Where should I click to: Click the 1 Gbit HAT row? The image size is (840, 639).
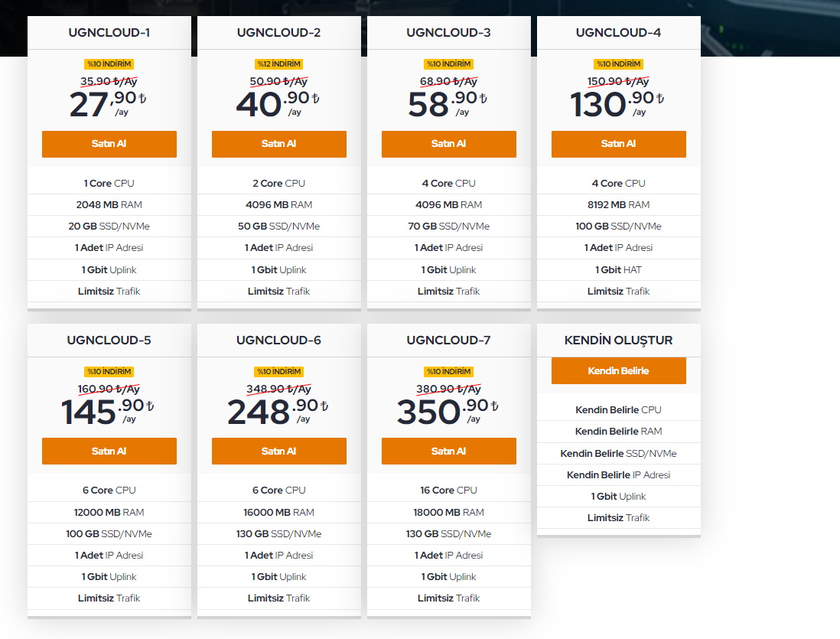pos(619,269)
